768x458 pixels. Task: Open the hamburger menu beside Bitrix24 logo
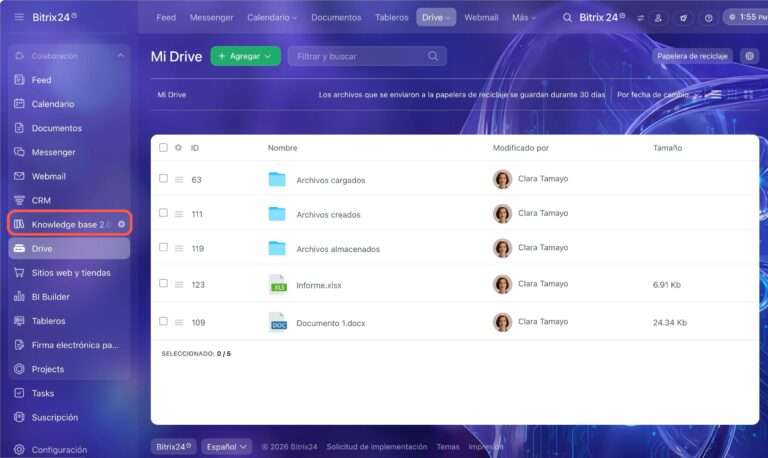(19, 17)
